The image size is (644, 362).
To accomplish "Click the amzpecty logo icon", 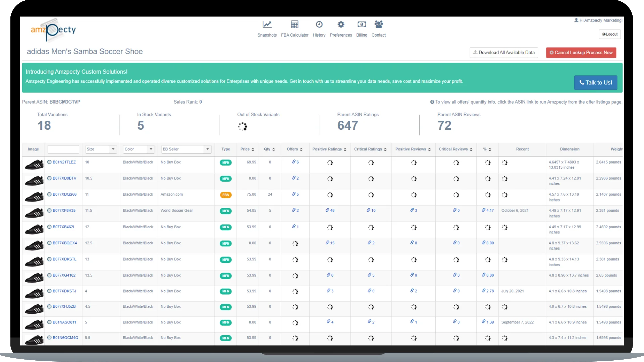I will pos(54,31).
